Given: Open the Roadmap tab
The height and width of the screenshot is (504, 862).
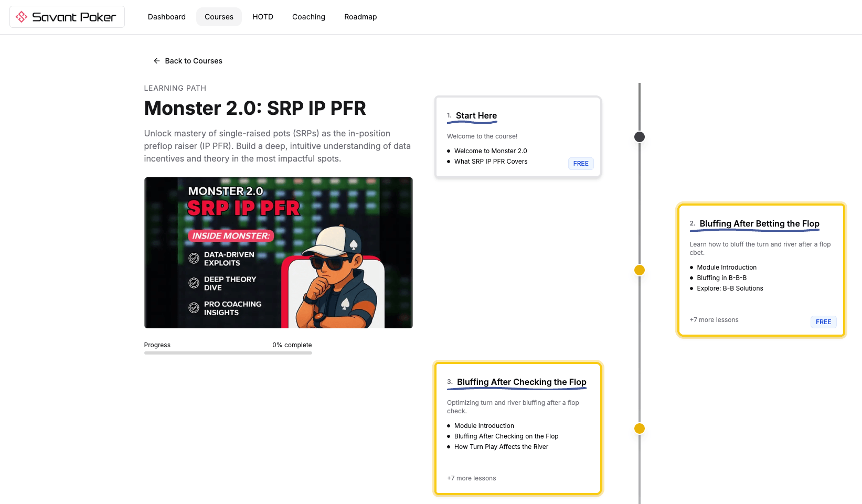Looking at the screenshot, I should [360, 17].
